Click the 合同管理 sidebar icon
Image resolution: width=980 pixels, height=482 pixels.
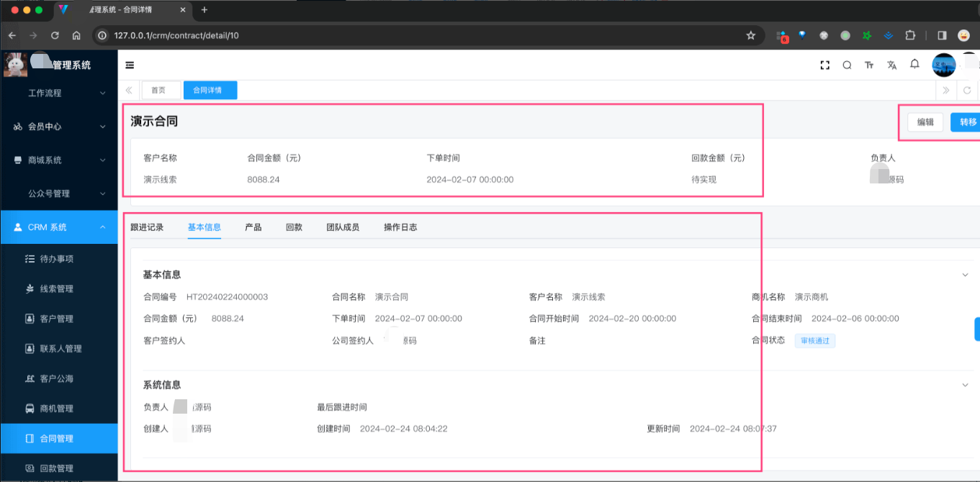click(30, 438)
